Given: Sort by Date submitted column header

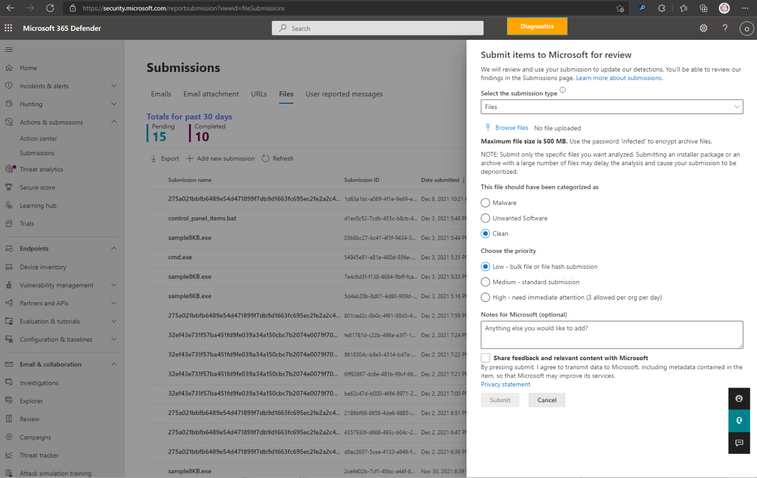Looking at the screenshot, I should pos(442,180).
